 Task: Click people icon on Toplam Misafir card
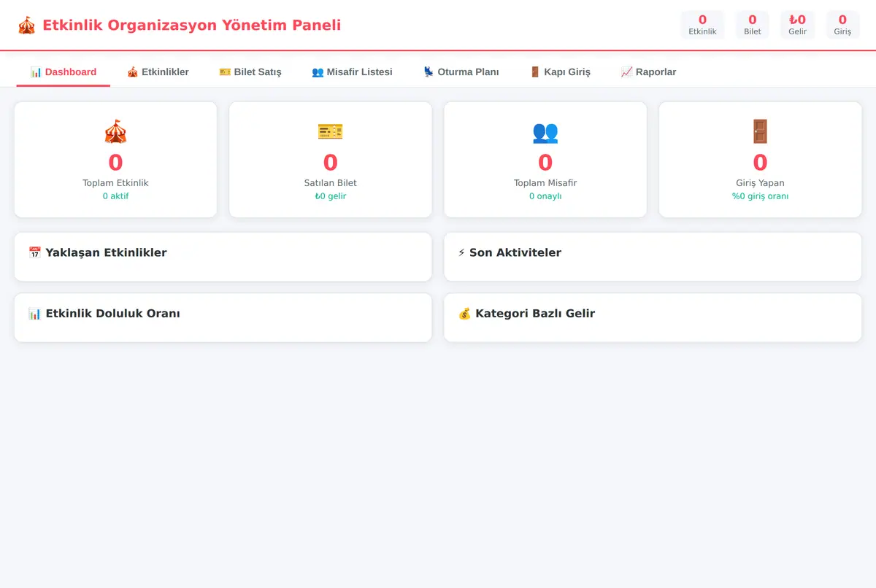point(545,132)
